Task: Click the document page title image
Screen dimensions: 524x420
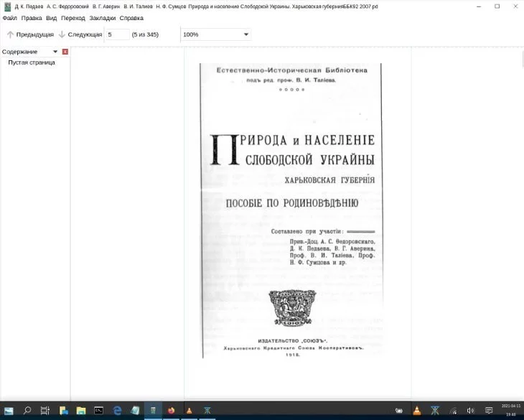Action: [x=291, y=210]
